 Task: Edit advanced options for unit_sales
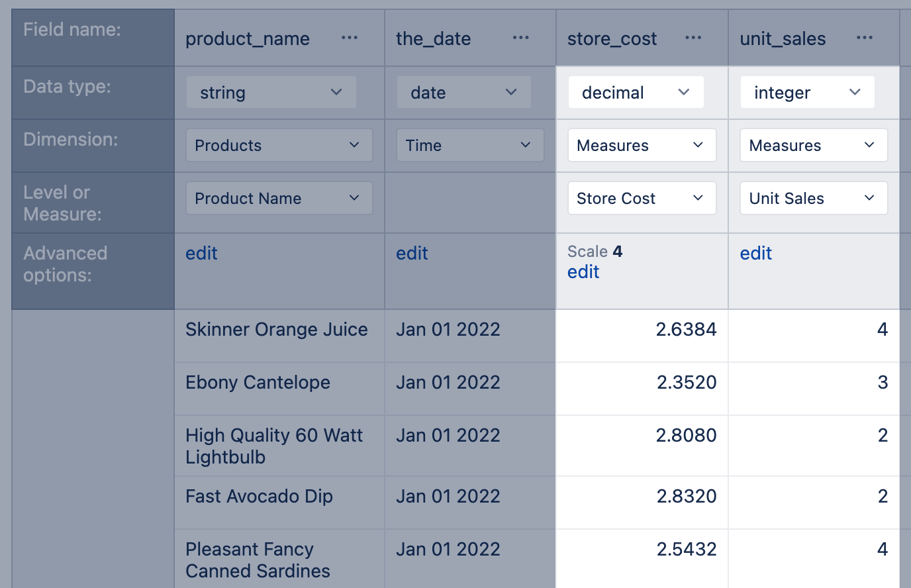755,254
